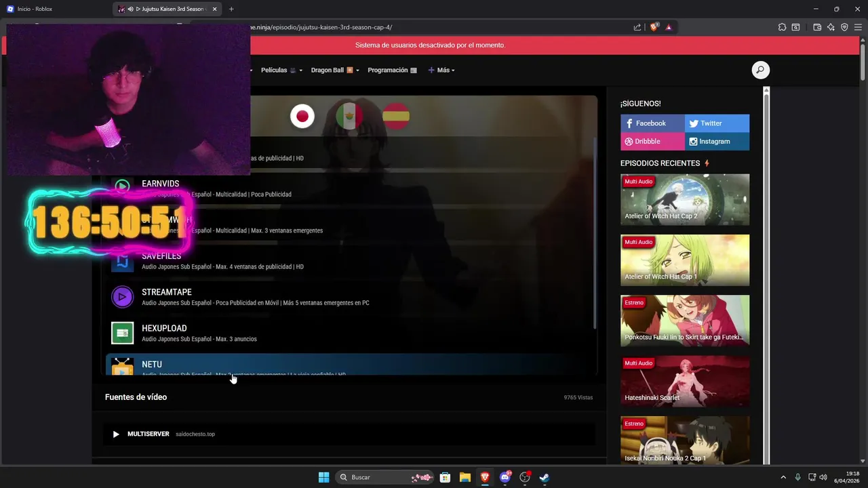The height and width of the screenshot is (488, 868).
Task: Open Brave Rewards triangle icon
Action: click(669, 27)
